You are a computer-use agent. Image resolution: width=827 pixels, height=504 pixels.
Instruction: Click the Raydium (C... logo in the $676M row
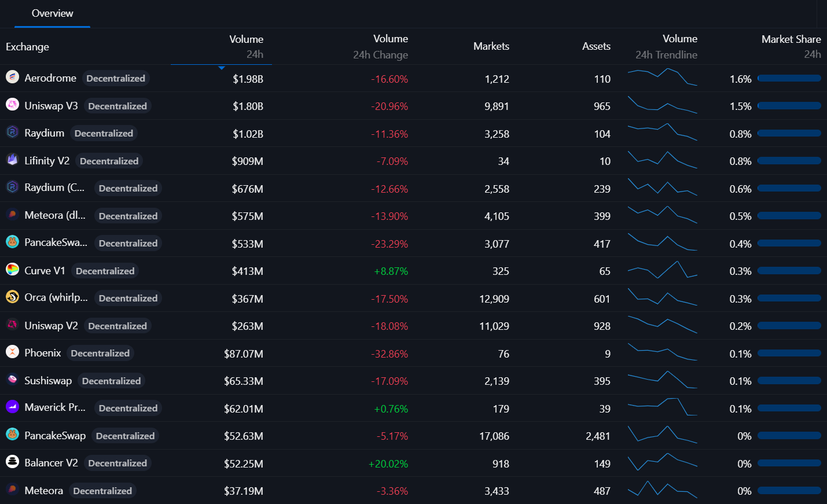(x=12, y=187)
